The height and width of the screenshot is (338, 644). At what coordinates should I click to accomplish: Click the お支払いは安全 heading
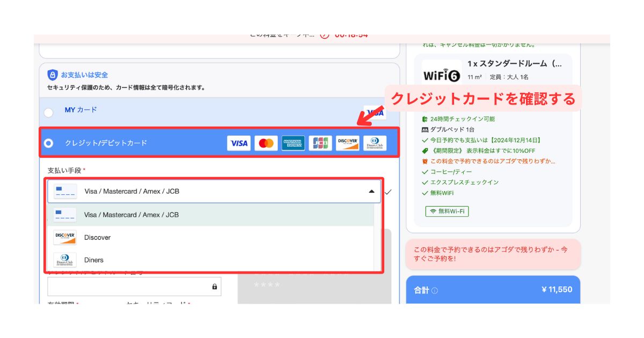click(84, 75)
